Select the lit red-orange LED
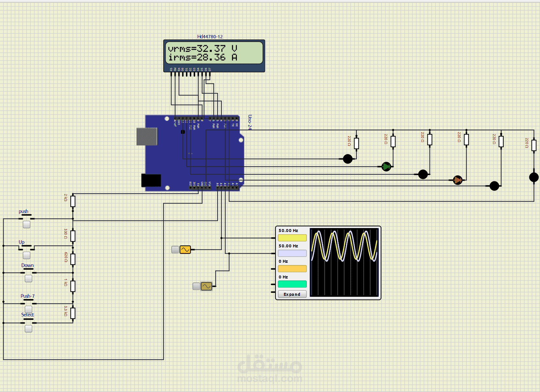This screenshot has height=392, width=540. pyautogui.click(x=458, y=180)
